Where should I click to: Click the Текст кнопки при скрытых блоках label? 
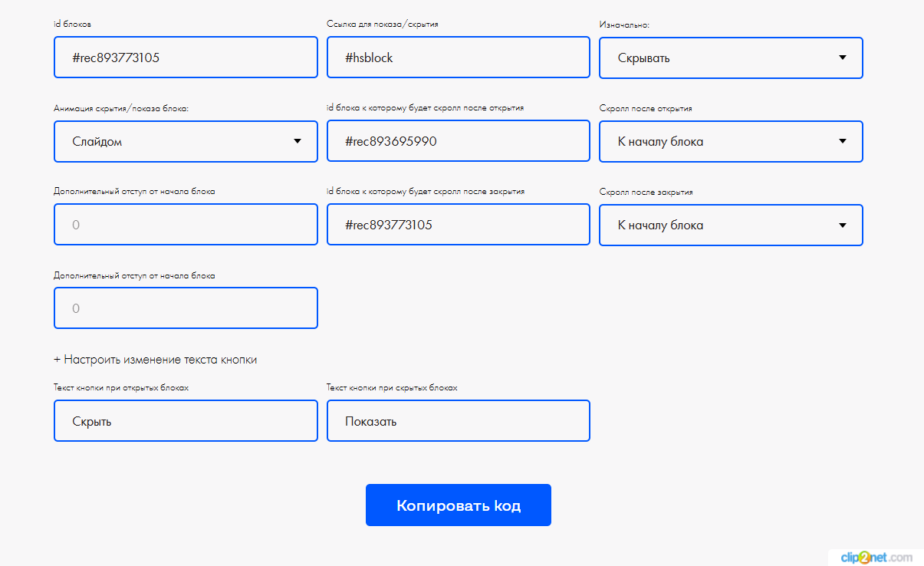click(391, 387)
